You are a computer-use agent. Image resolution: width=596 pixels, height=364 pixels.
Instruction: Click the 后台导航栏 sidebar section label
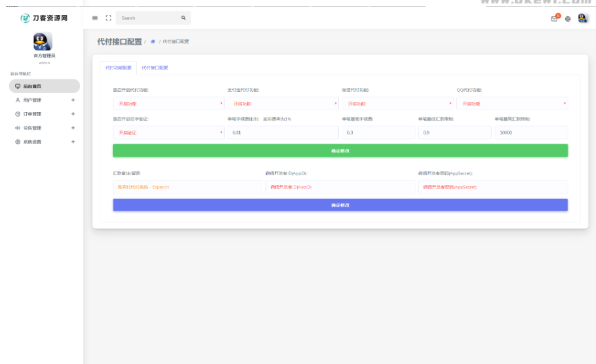coord(20,74)
